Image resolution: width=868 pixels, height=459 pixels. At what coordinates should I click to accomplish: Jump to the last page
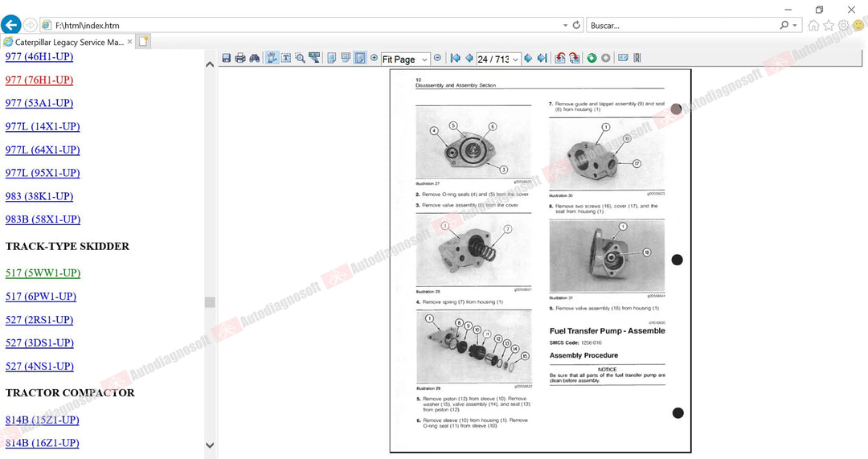pos(542,58)
